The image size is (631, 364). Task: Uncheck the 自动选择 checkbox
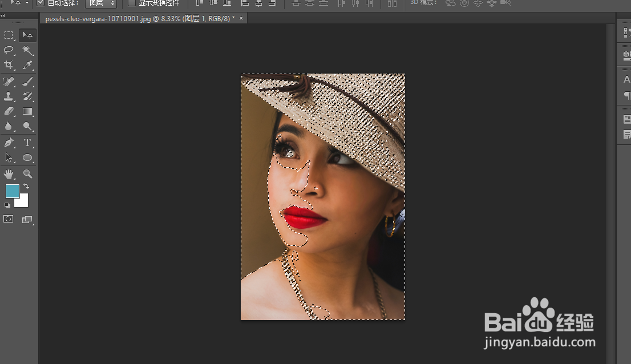41,3
